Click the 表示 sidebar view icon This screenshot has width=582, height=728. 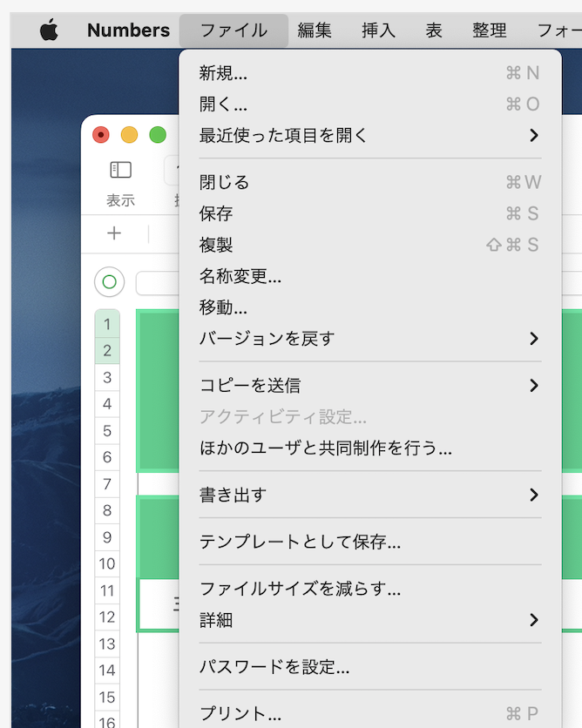pos(121,170)
